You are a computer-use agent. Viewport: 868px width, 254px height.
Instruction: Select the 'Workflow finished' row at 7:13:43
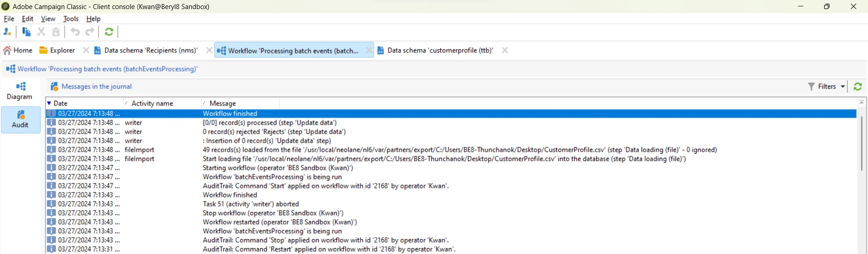[451, 195]
